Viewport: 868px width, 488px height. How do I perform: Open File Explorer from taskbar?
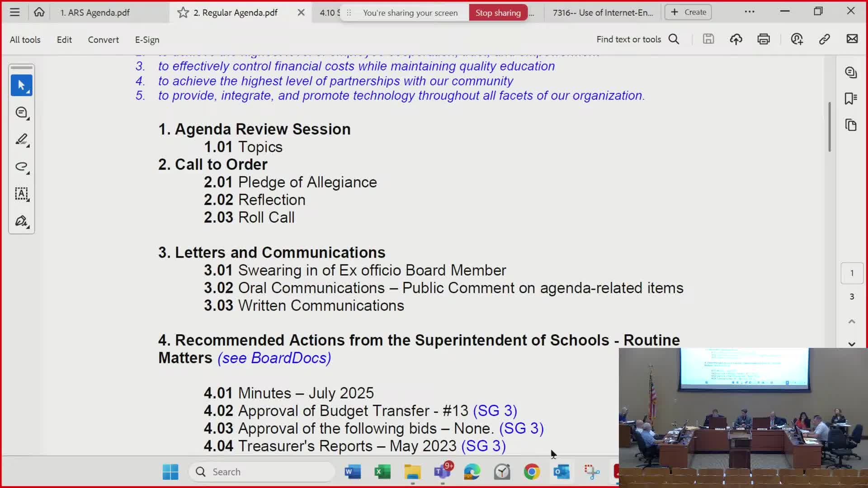[412, 472]
